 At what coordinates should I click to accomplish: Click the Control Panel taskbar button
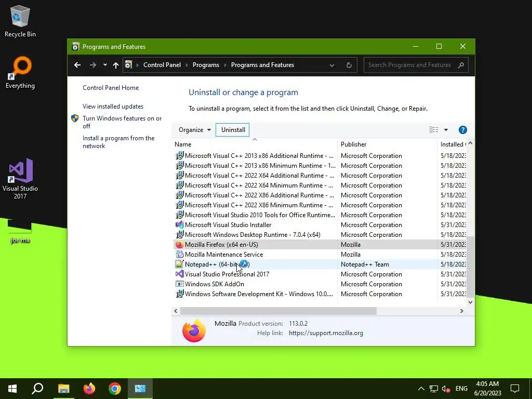click(x=140, y=389)
